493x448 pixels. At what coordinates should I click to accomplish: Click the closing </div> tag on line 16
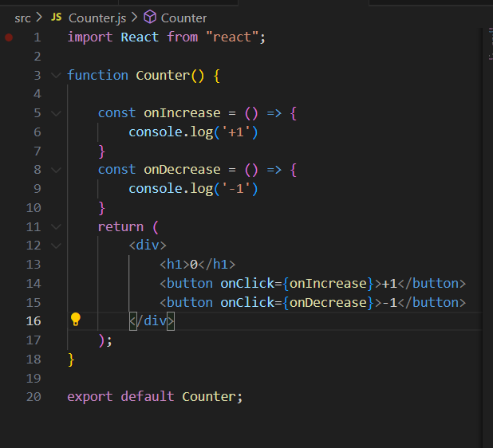pos(152,321)
